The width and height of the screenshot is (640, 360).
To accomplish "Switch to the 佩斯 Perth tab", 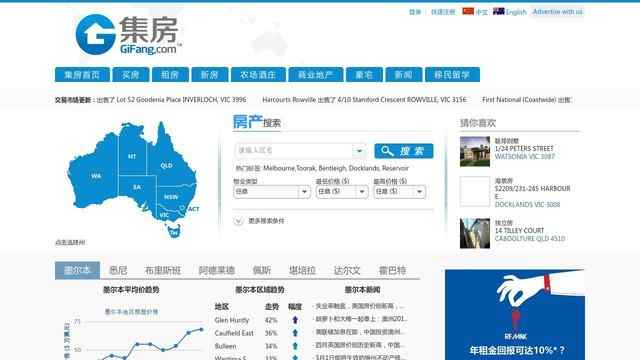I will pos(262,270).
